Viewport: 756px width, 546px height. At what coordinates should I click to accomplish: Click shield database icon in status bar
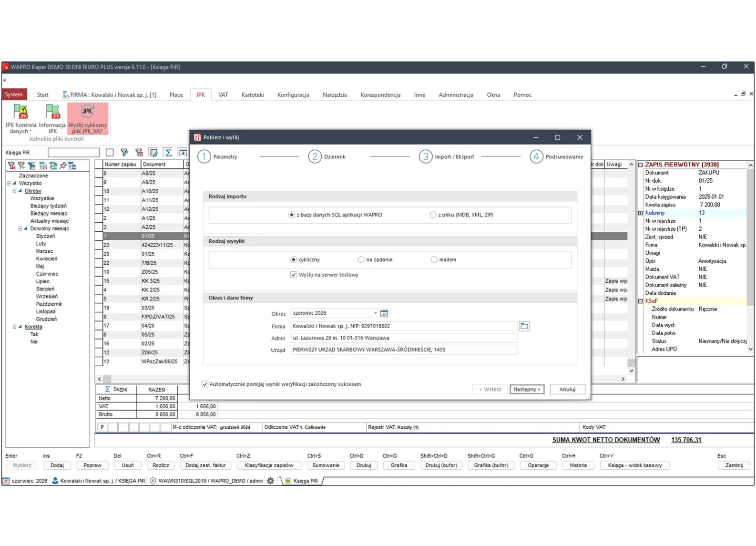coord(153,481)
